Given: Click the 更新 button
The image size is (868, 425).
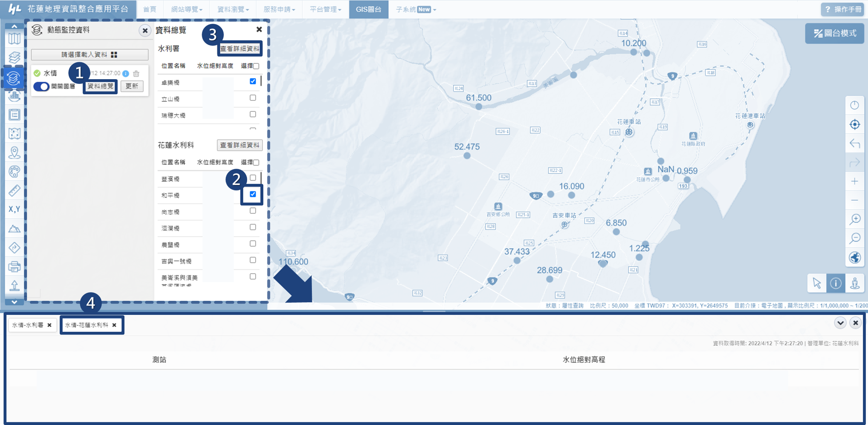Looking at the screenshot, I should 132,86.
